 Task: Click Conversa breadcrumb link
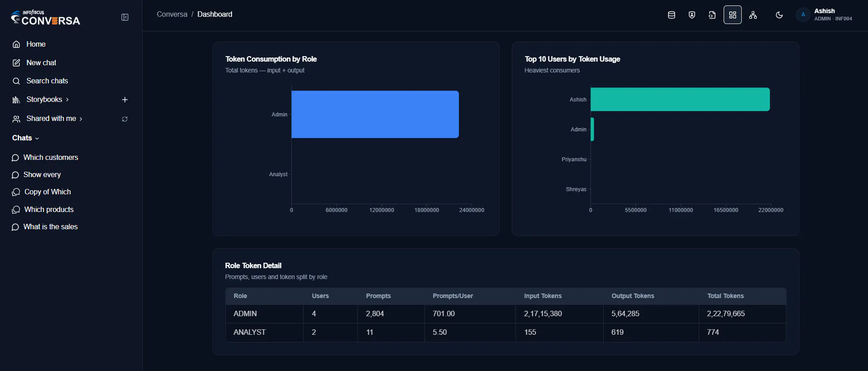pyautogui.click(x=172, y=14)
